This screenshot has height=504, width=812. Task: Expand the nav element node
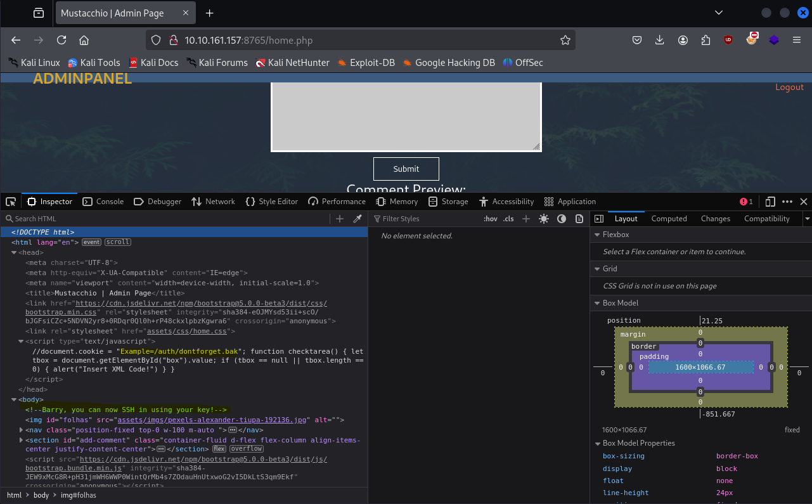click(22, 430)
